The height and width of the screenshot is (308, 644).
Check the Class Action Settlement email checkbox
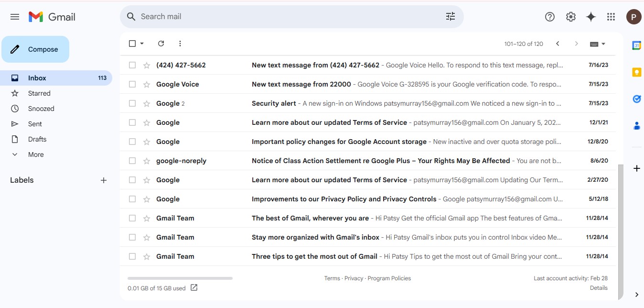click(132, 161)
